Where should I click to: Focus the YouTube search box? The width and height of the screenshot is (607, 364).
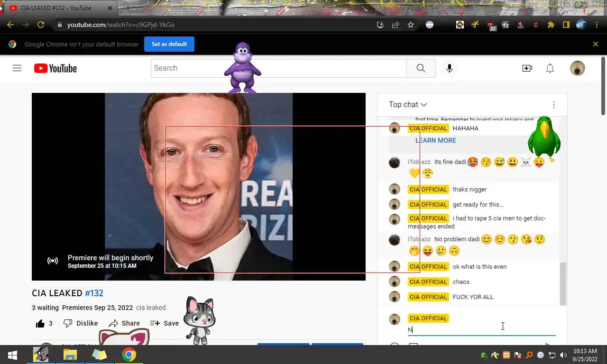[x=278, y=68]
